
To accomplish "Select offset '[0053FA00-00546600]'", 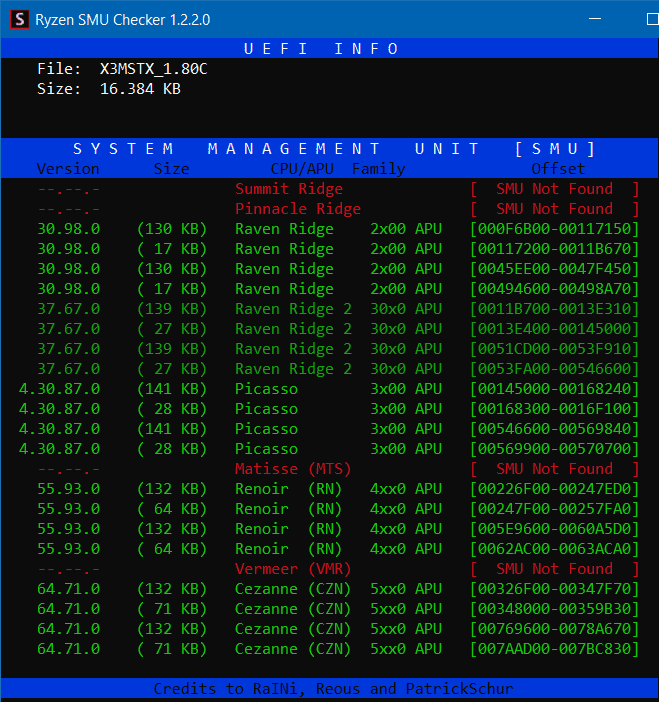I will [x=554, y=369].
